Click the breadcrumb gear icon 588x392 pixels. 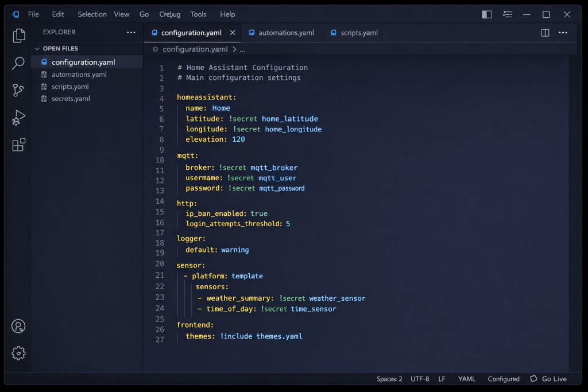coord(155,49)
